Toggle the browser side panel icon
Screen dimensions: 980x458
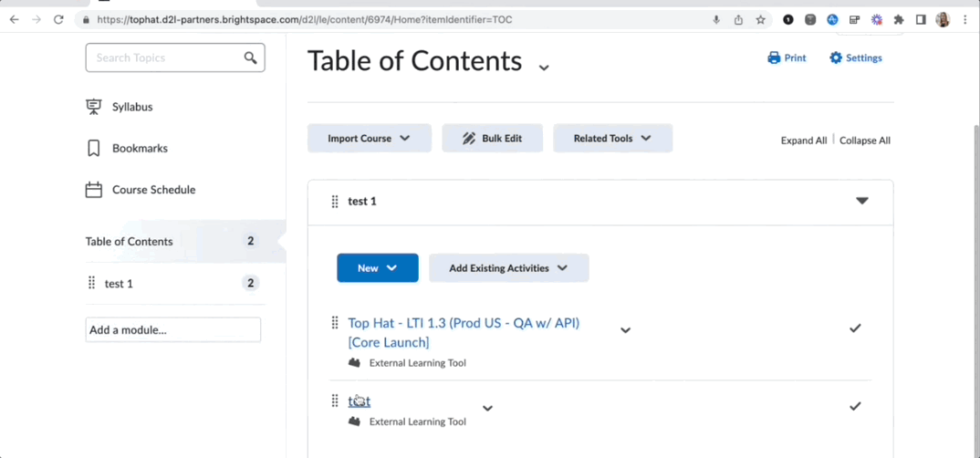pyautogui.click(x=921, y=20)
